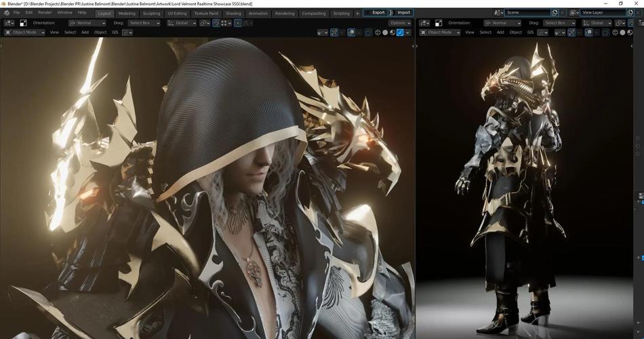
Task: Click the Import button
Action: (403, 12)
